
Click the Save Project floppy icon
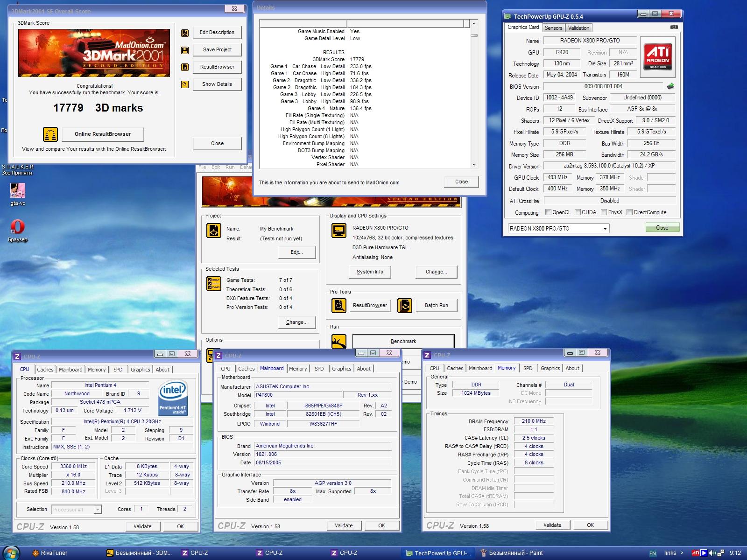point(185,50)
